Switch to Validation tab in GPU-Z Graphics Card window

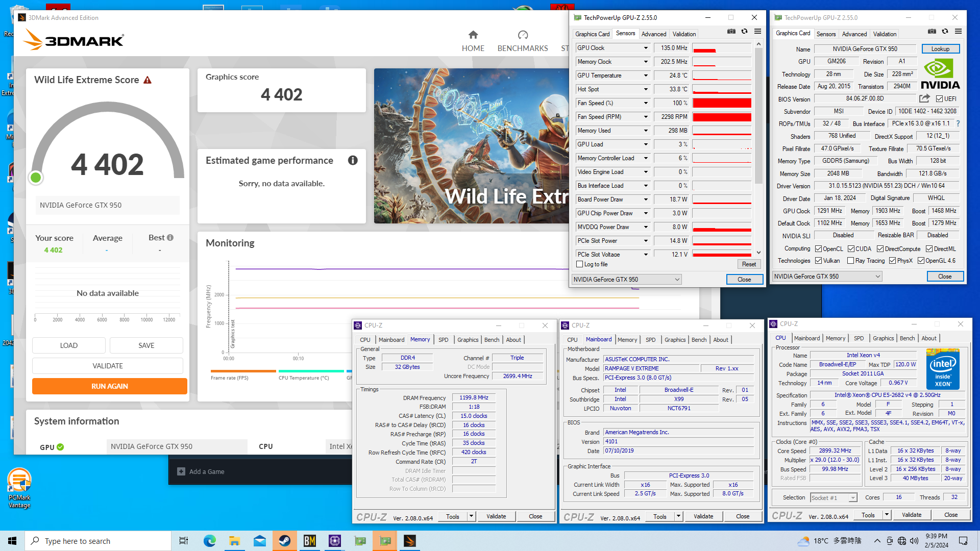coord(885,34)
